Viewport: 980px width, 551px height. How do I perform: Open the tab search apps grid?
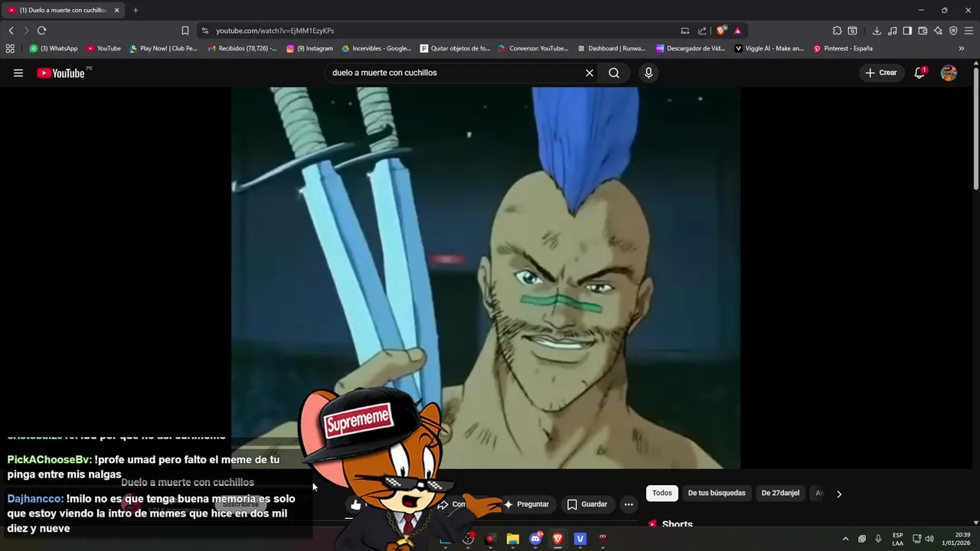coord(10,48)
